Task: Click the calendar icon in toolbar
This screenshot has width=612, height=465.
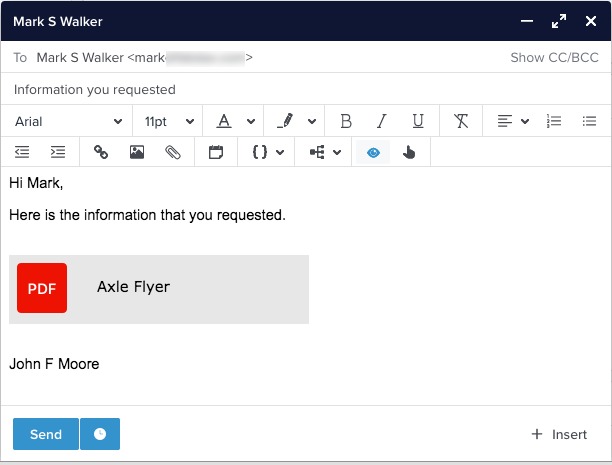Action: [215, 152]
